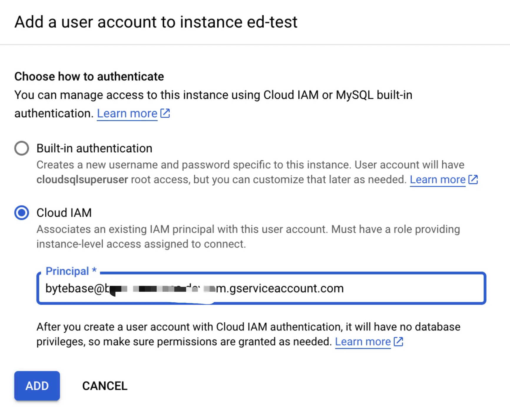Select the Built-in authentication radio button

(x=21, y=148)
